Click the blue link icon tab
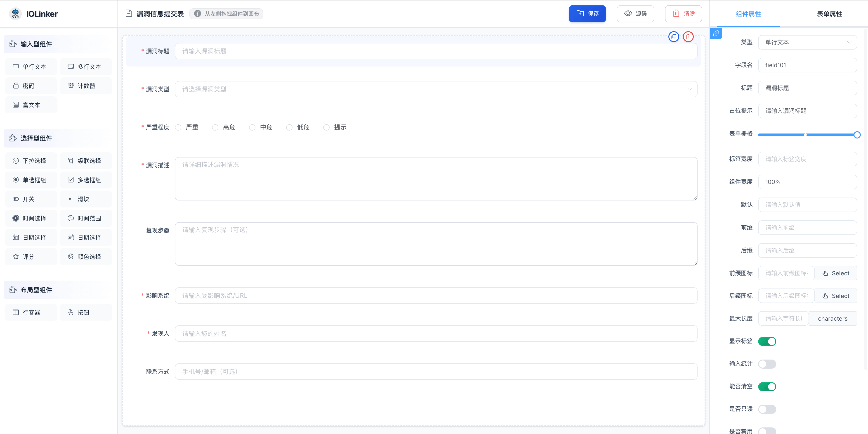The width and height of the screenshot is (868, 434). tap(716, 33)
